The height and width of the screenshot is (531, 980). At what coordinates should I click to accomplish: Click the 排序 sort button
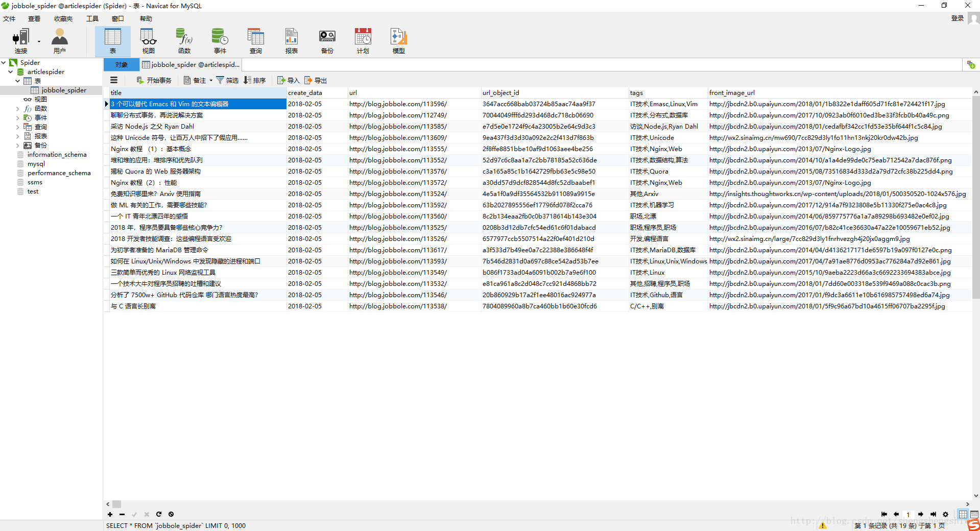(x=254, y=80)
